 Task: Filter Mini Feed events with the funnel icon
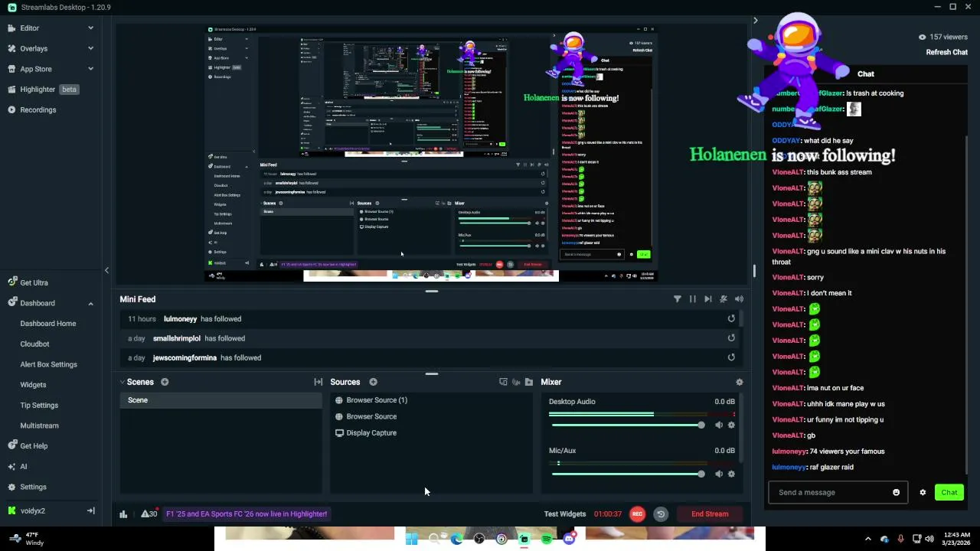click(677, 299)
